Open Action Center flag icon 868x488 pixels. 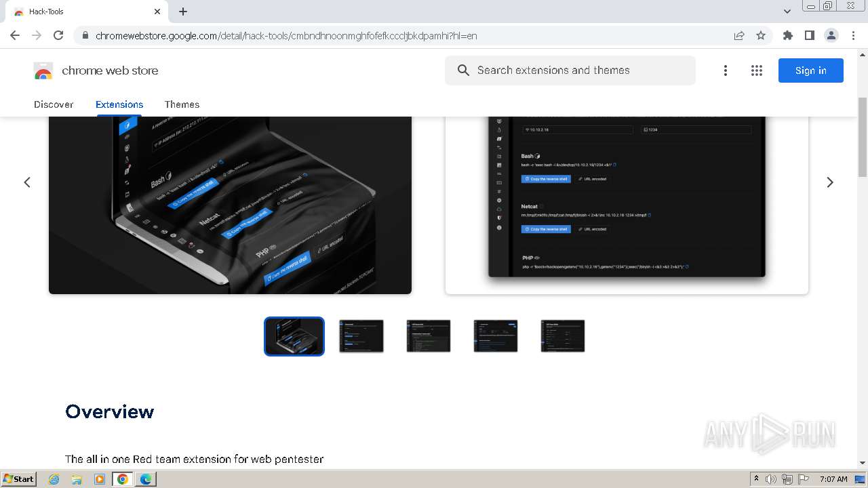point(804,479)
